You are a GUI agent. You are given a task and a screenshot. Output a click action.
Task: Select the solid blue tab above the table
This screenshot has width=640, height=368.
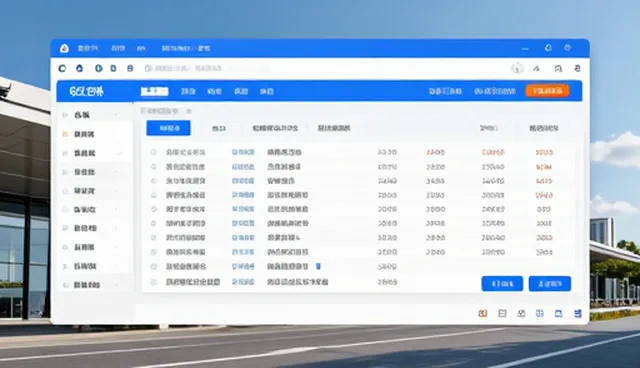tap(168, 128)
